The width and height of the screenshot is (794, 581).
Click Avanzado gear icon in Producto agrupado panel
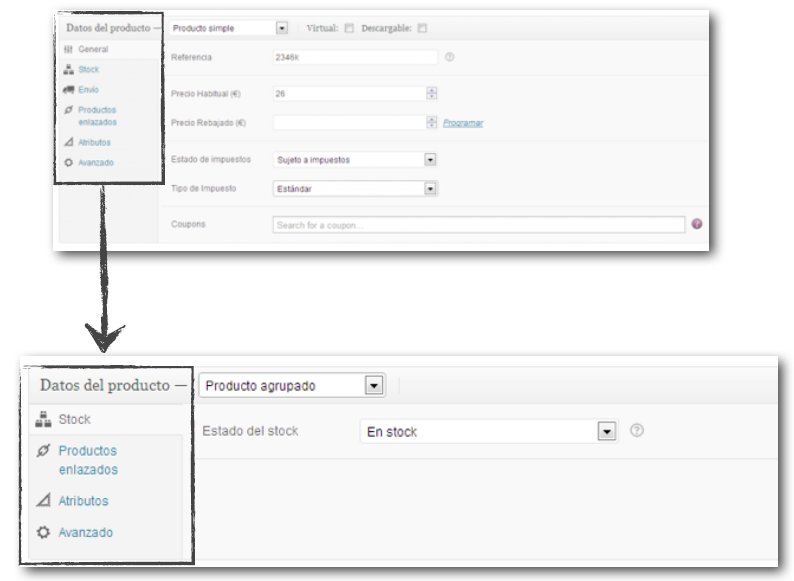[43, 533]
